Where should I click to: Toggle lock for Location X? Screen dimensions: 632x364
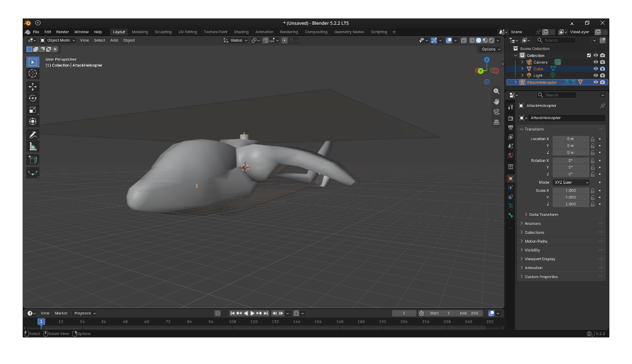[592, 139]
